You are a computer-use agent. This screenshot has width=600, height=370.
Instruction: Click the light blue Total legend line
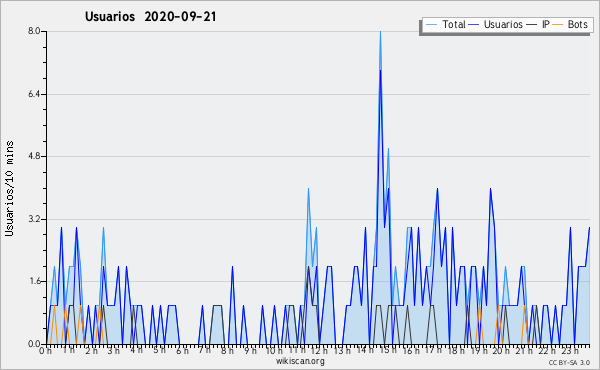[x=431, y=25]
